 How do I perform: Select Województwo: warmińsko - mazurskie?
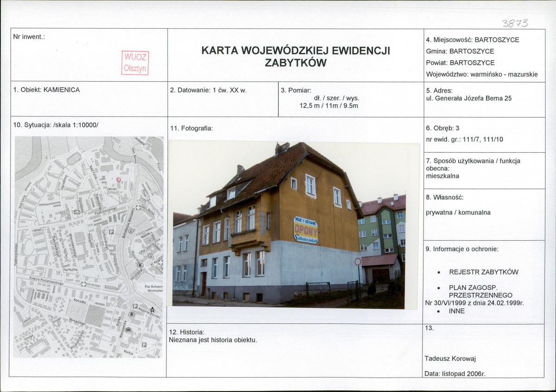[482, 75]
